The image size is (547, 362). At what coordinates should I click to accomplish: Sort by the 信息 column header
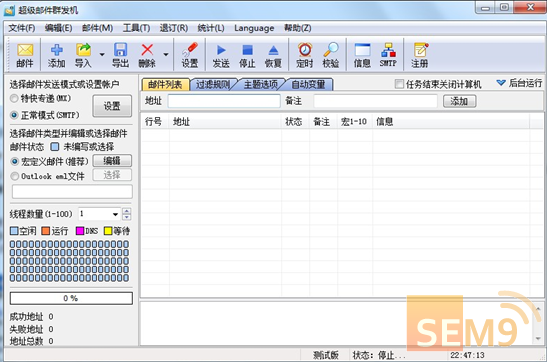pyautogui.click(x=451, y=121)
